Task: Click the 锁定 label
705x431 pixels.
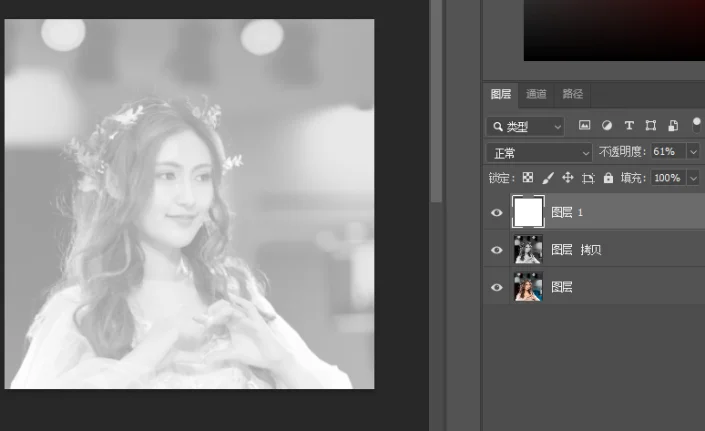Action: pyautogui.click(x=501, y=178)
